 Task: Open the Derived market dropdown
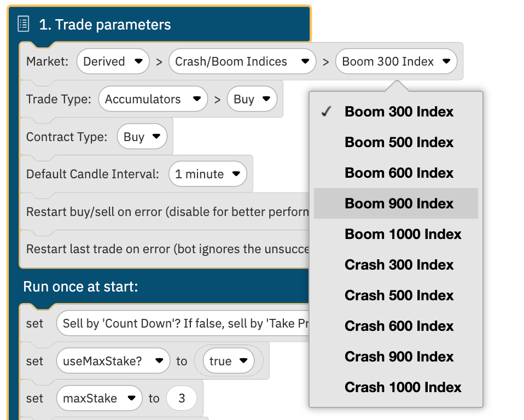(113, 61)
